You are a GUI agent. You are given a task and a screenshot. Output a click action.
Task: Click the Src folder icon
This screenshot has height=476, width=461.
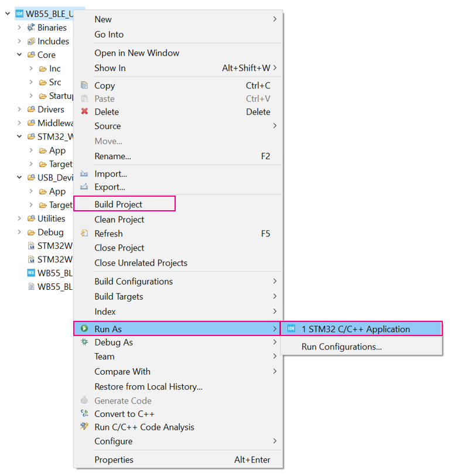(43, 83)
